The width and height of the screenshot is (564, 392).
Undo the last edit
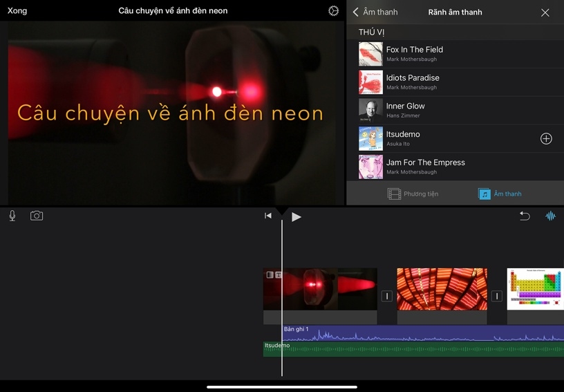click(x=525, y=216)
